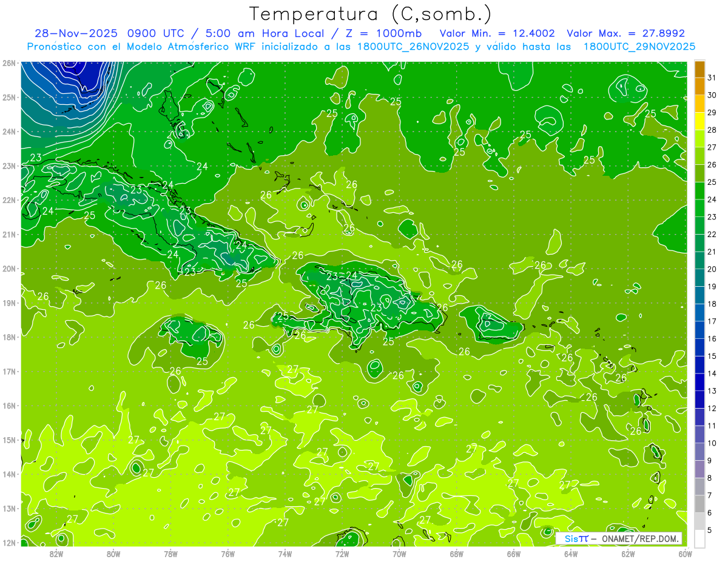Click the "18N" latitude axis label
Image resolution: width=728 pixels, height=562 pixels.
(x=9, y=337)
